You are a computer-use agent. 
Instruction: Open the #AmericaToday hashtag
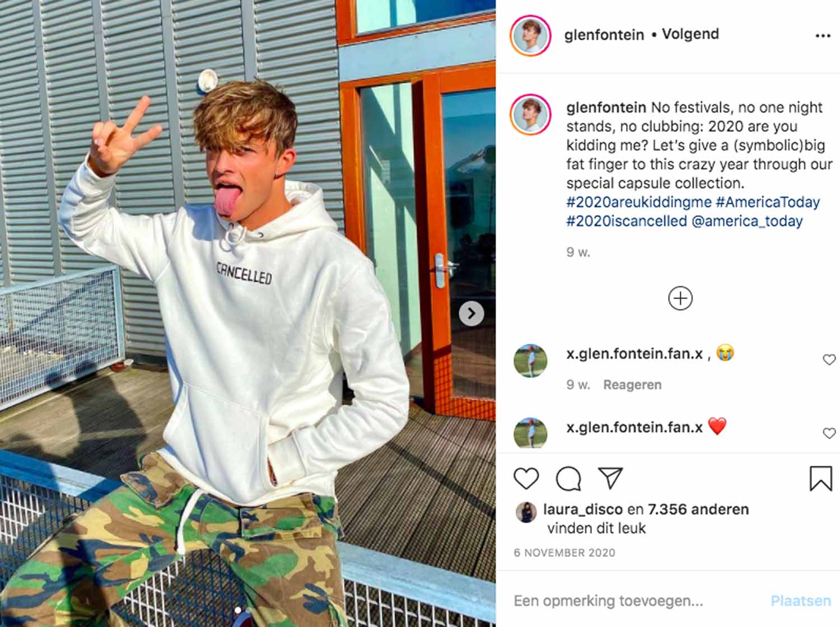768,202
